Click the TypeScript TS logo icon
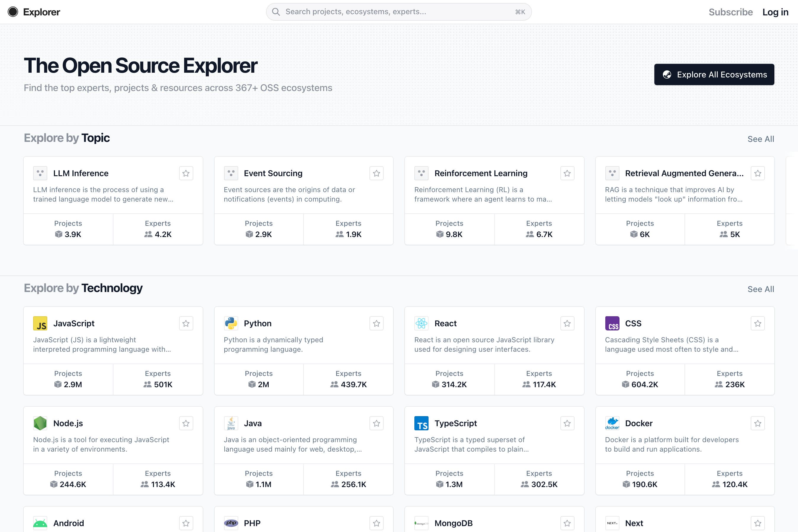This screenshot has width=798, height=532. coord(421,423)
